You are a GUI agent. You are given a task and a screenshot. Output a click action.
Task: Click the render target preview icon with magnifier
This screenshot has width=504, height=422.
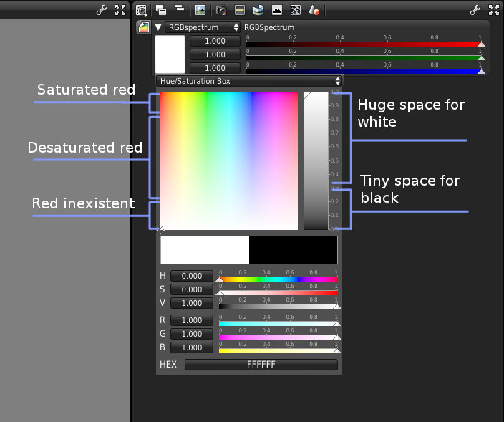[142, 10]
